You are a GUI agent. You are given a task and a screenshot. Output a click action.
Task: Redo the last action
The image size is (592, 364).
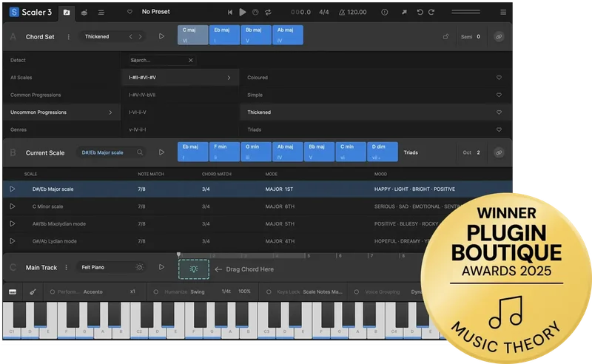431,12
